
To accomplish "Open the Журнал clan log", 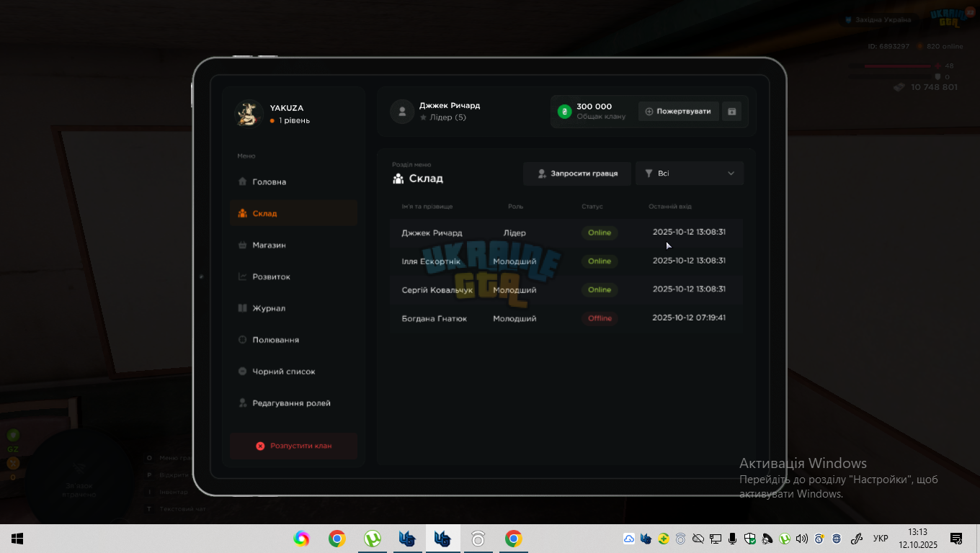I will point(293,308).
